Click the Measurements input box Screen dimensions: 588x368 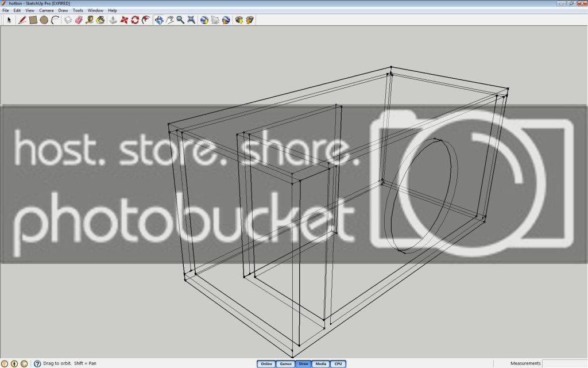pos(565,363)
